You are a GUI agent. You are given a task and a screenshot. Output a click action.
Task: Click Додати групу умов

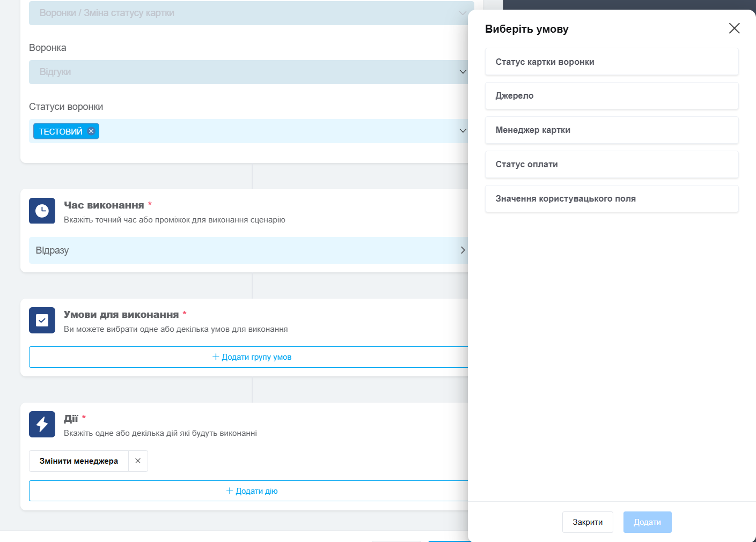point(251,357)
